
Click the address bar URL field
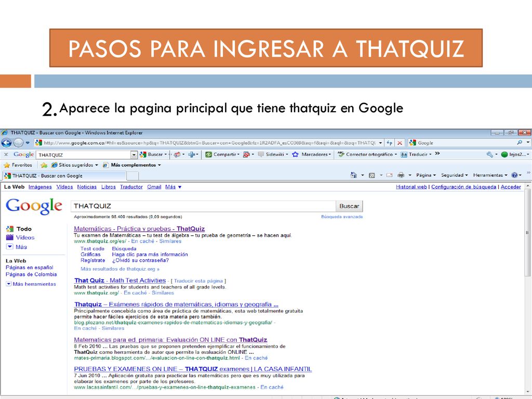tap(209, 143)
